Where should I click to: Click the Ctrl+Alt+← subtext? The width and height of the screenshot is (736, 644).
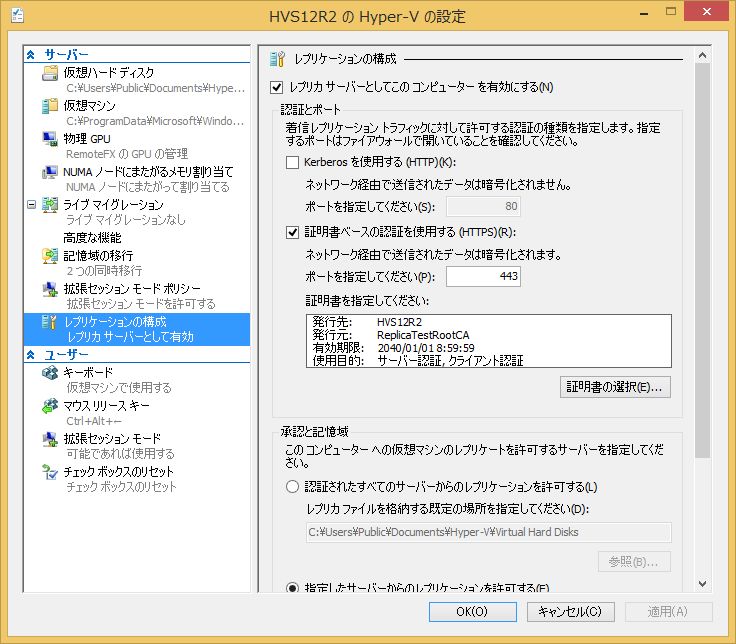point(94,421)
